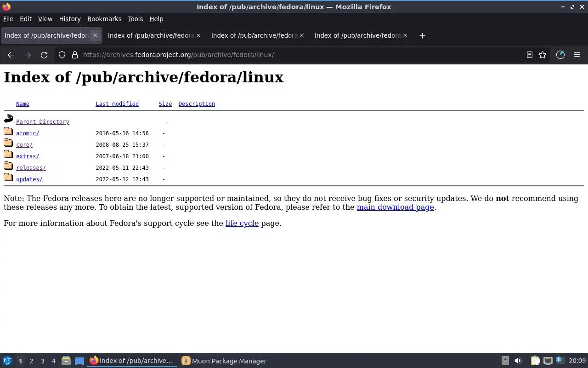The image size is (588, 368).
Task: Open the releases/ directory link
Action: (x=31, y=168)
